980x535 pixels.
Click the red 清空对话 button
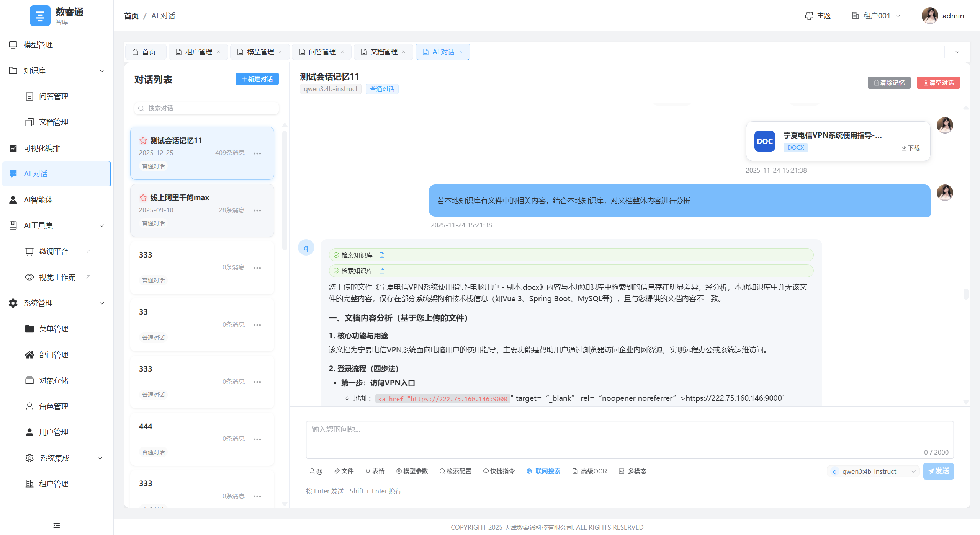coord(938,83)
